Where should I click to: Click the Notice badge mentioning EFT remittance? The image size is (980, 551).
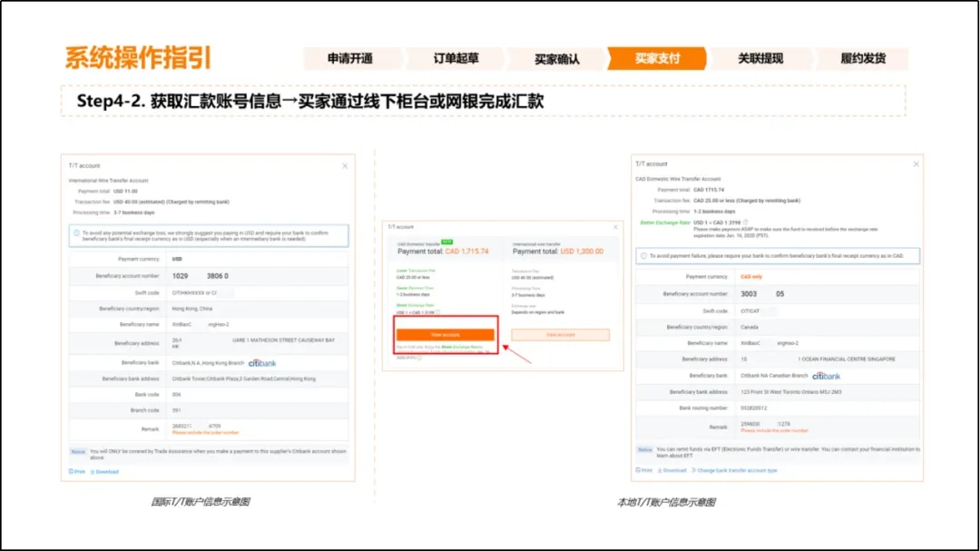pos(644,449)
